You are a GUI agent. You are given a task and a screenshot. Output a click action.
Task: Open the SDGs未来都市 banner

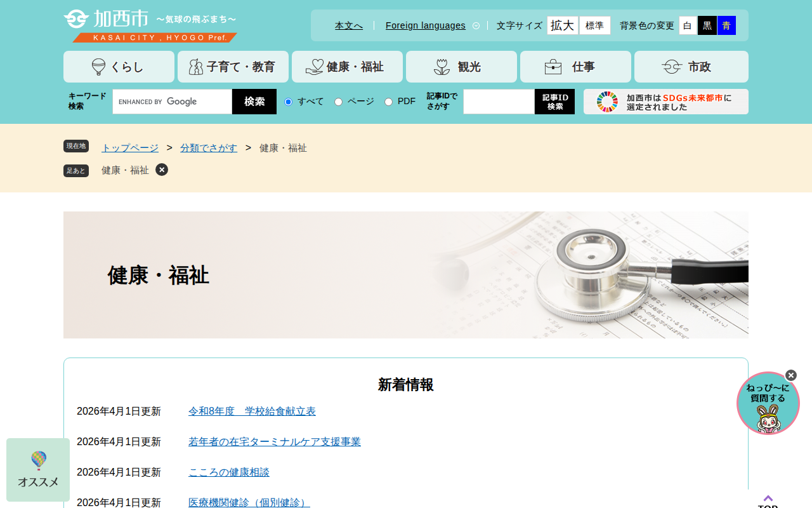tap(666, 102)
